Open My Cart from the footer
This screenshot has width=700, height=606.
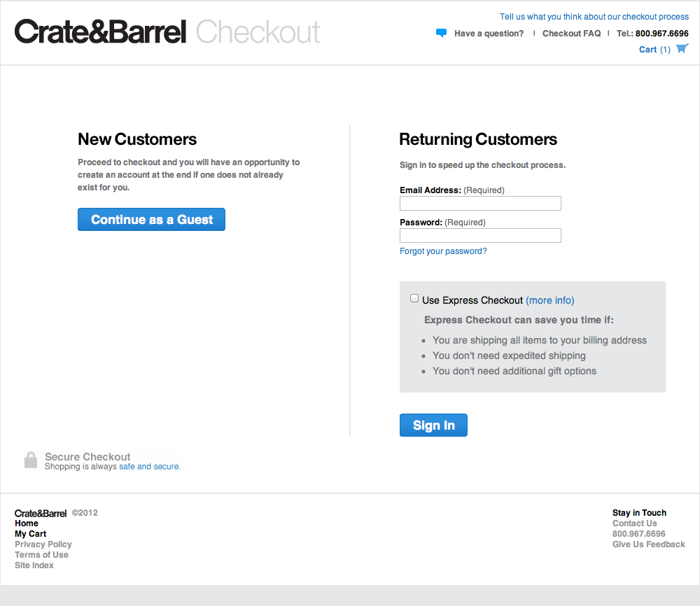(x=30, y=533)
